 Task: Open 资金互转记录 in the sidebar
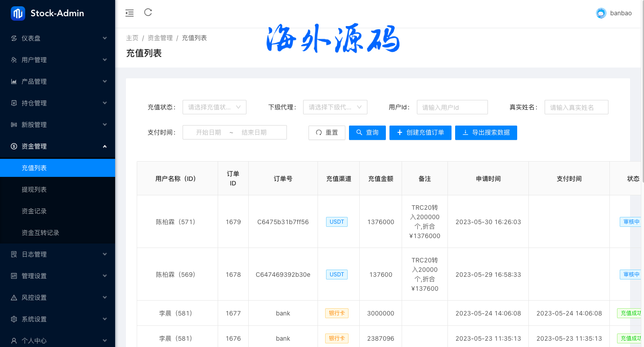point(40,233)
